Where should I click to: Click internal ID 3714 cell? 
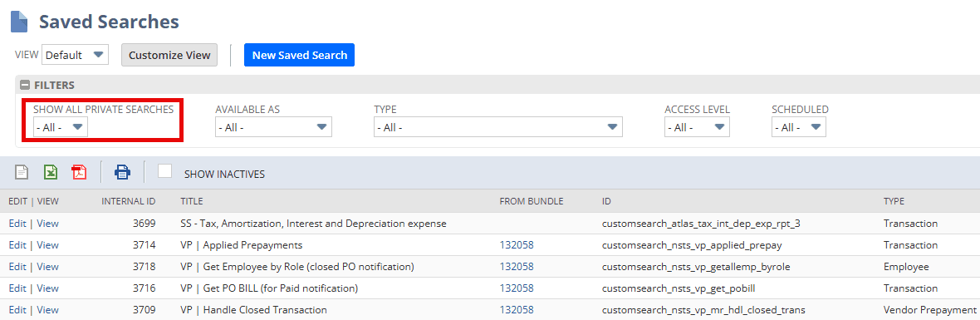point(145,245)
